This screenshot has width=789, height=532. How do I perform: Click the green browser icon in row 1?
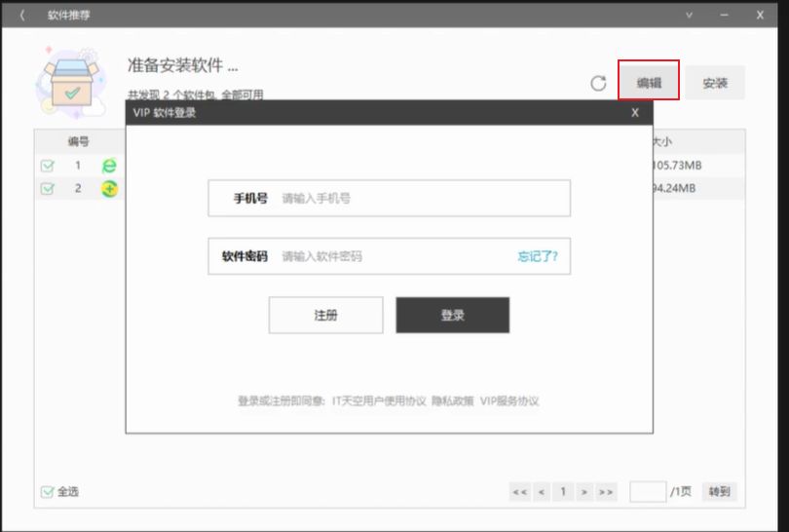coord(110,166)
